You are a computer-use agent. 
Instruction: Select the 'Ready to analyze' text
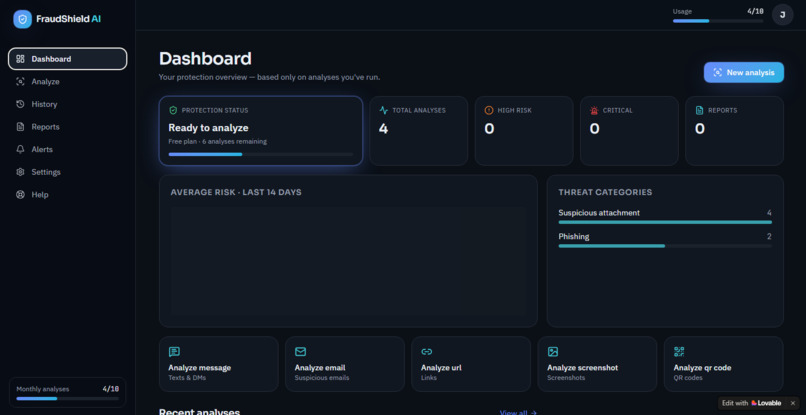coord(208,128)
